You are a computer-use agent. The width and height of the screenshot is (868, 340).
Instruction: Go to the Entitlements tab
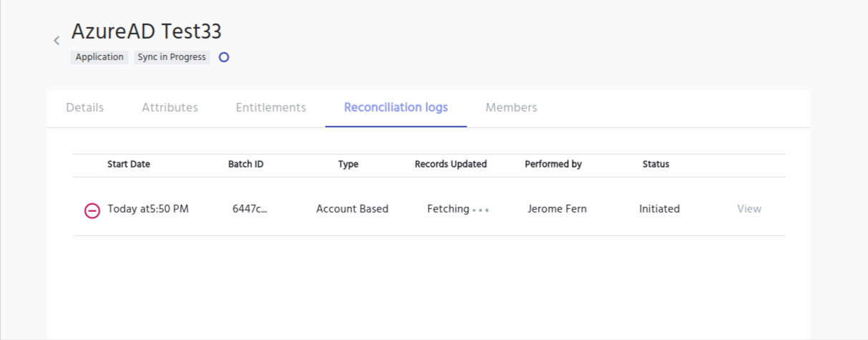270,108
